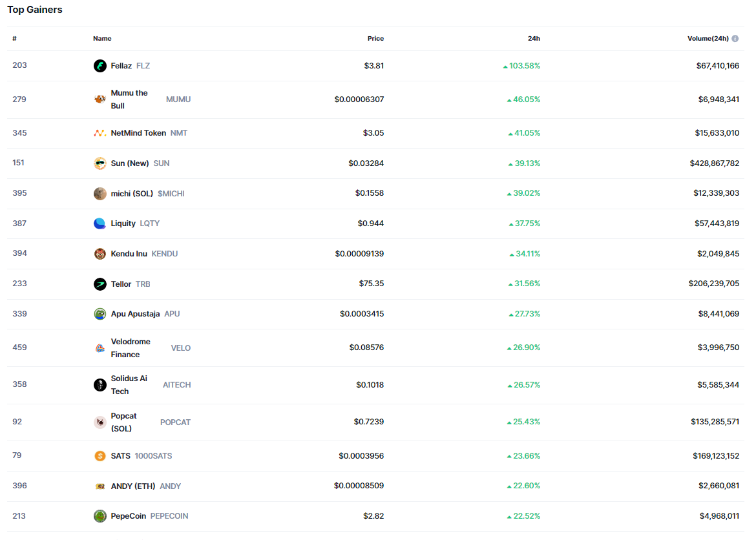Open the michi (SOL) coin link

(132, 194)
